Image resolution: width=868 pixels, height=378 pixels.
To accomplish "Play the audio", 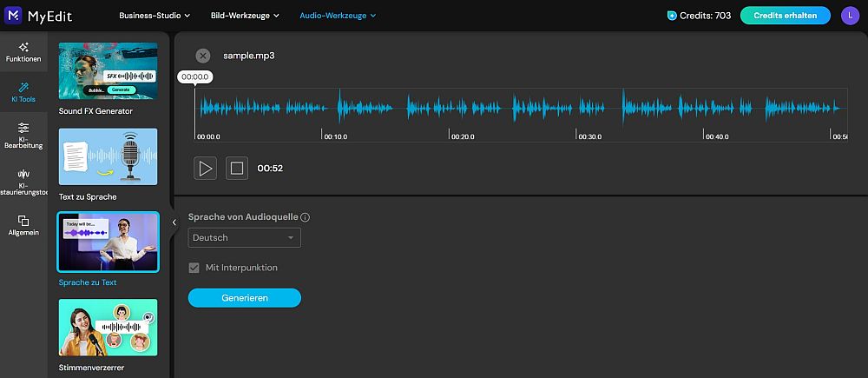I will 206,168.
